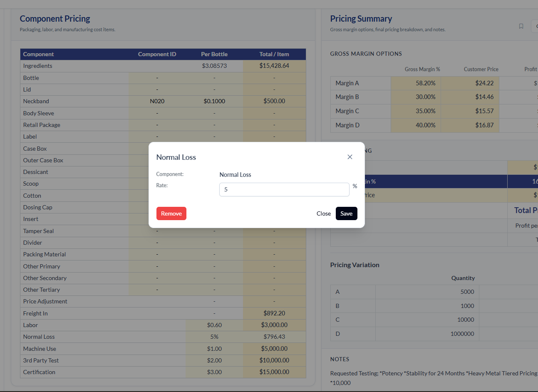Image resolution: width=538 pixels, height=392 pixels.
Task: Click the Total / Item column header
Action: pos(274,54)
